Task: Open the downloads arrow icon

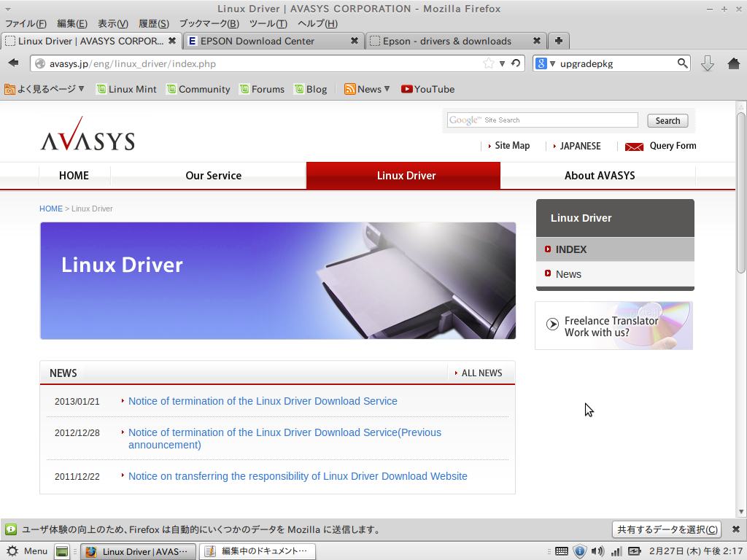Action: (x=708, y=63)
